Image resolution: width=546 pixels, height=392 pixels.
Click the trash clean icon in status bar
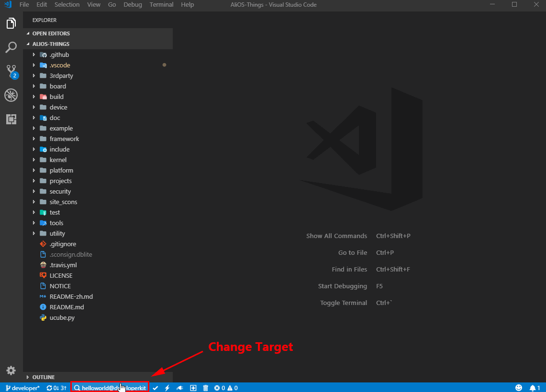(x=206, y=388)
